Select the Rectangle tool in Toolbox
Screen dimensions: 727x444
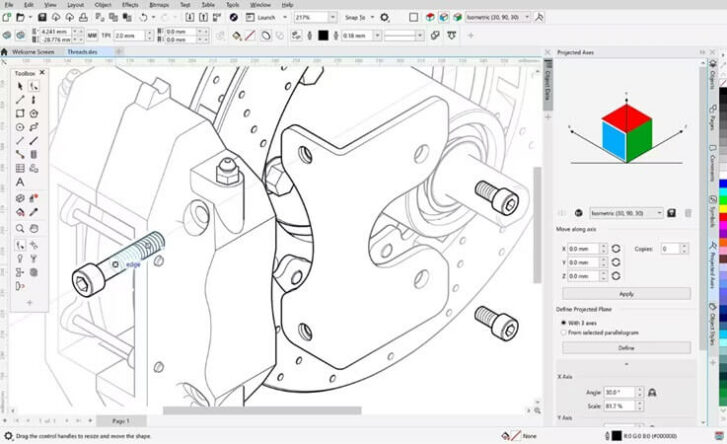[x=20, y=113]
